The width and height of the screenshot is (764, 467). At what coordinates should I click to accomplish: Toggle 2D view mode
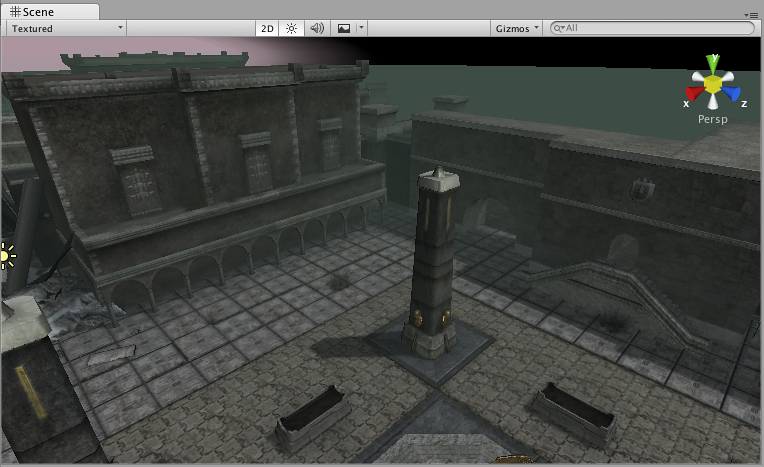[x=267, y=29]
